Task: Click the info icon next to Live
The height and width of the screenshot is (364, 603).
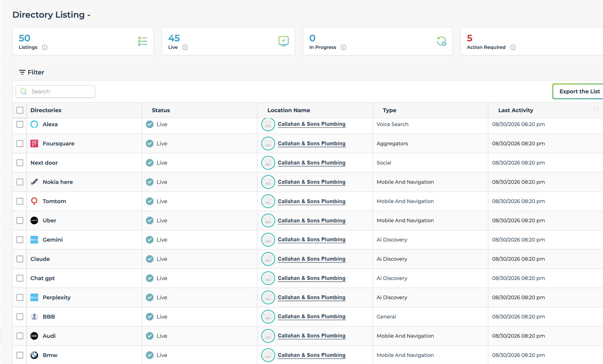Action: (185, 47)
